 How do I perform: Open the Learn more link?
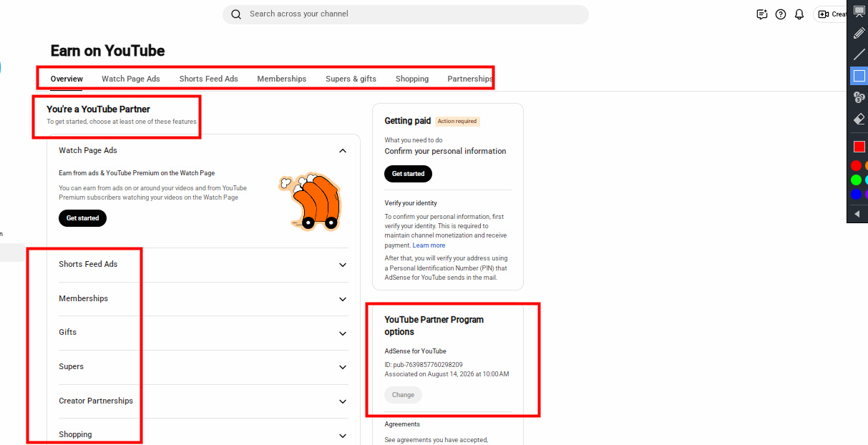tap(429, 245)
